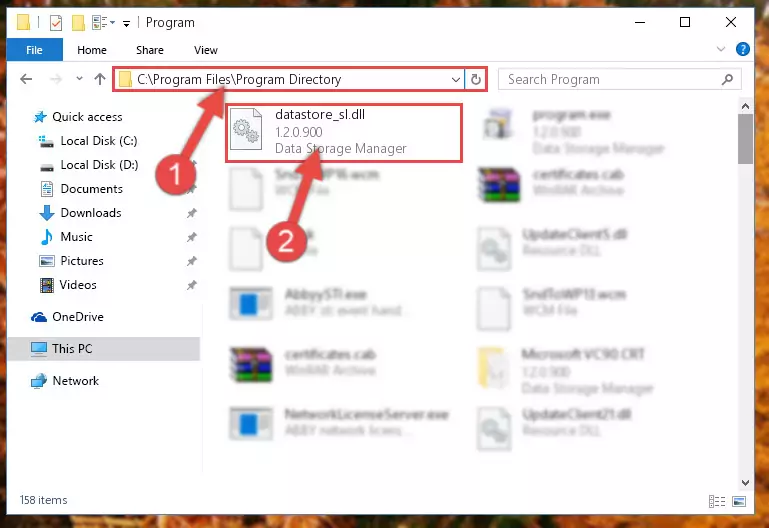Open Documents in the sidebar
This screenshot has width=769, height=528.
coord(91,189)
